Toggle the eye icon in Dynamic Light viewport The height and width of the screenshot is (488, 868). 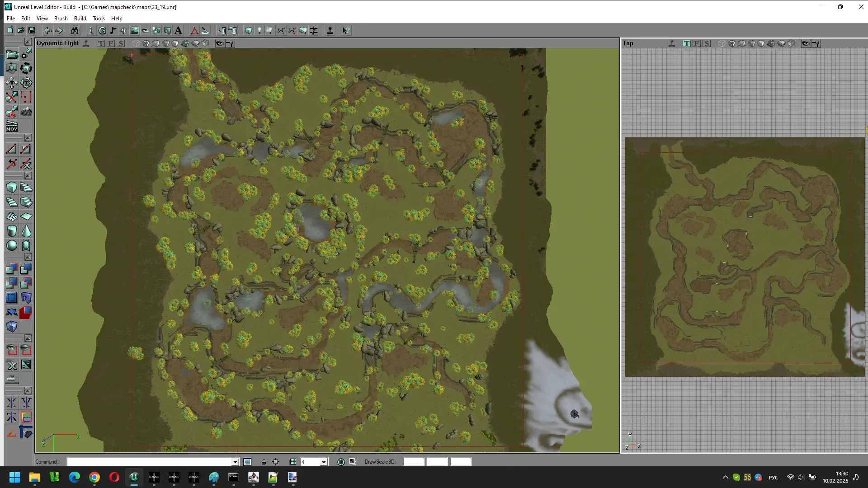[220, 43]
